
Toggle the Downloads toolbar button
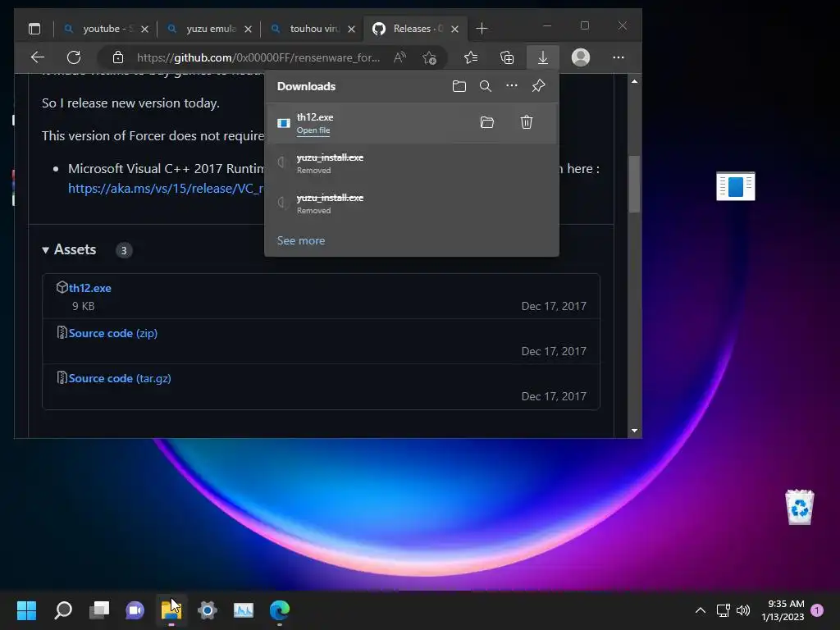point(543,57)
